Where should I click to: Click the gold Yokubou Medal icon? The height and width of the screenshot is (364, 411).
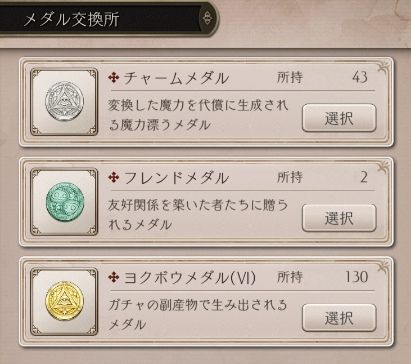click(x=64, y=301)
